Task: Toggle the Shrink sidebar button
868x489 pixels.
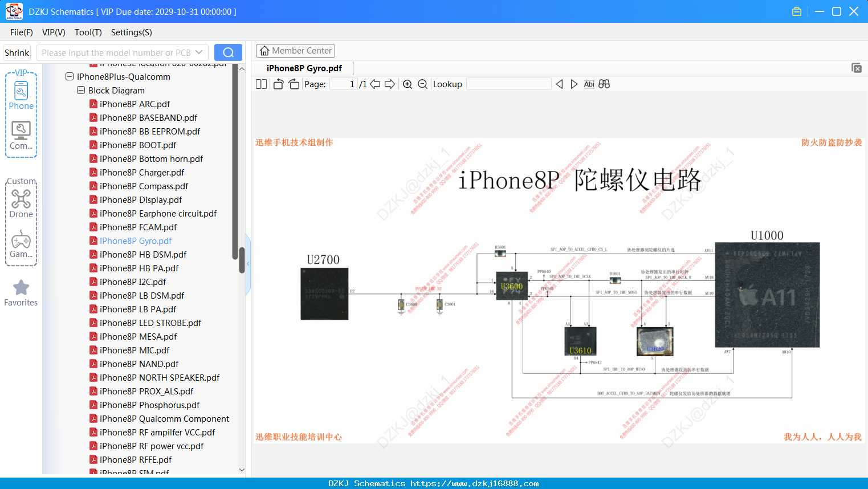Action: coord(17,52)
